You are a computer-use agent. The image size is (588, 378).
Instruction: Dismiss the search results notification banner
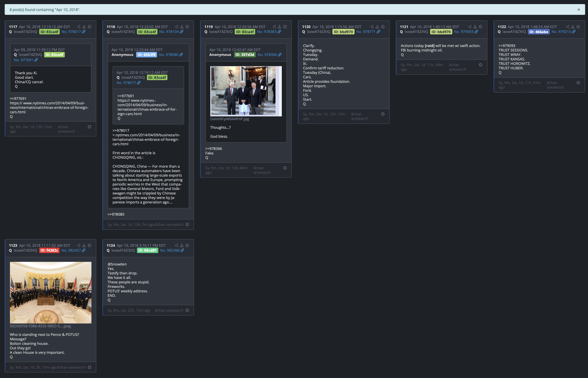[x=578, y=10]
